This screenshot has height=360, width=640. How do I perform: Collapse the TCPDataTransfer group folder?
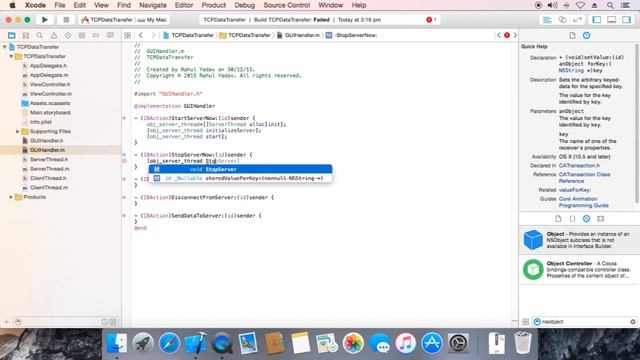point(11,56)
